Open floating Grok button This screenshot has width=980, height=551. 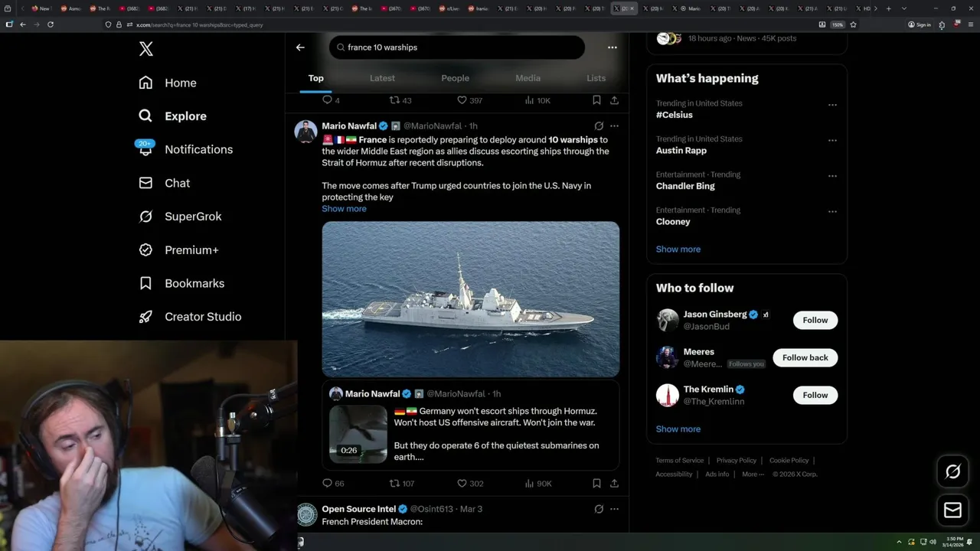click(x=952, y=472)
